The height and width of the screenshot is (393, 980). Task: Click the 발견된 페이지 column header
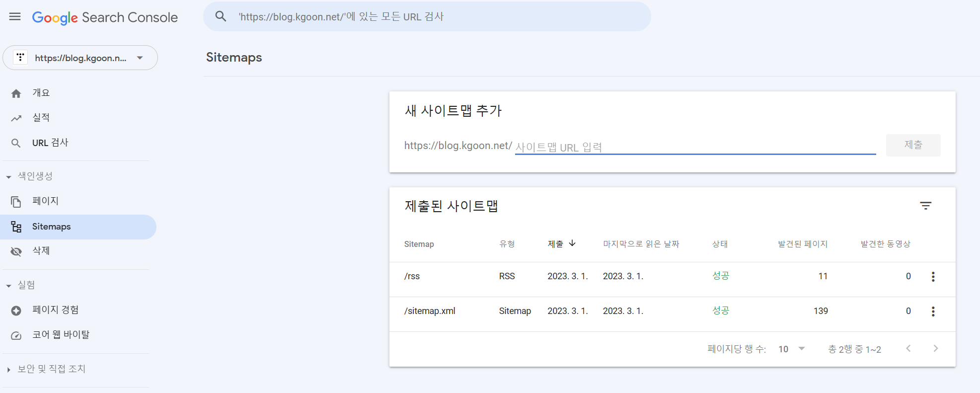[x=803, y=244]
